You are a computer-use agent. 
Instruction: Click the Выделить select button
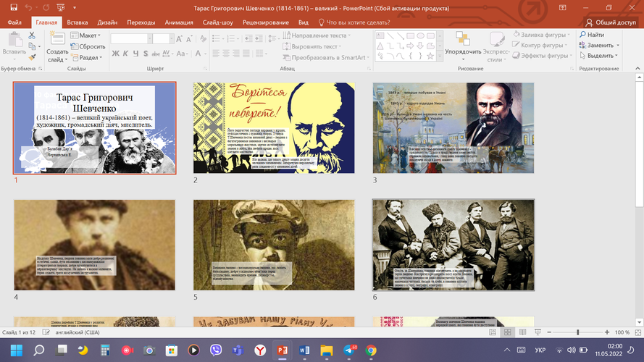[x=598, y=56]
